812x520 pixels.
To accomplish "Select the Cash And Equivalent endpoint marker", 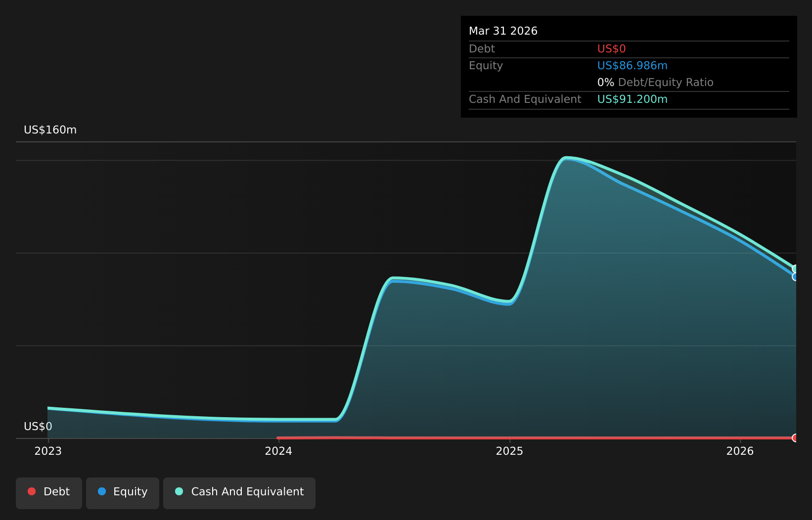I will (x=796, y=269).
